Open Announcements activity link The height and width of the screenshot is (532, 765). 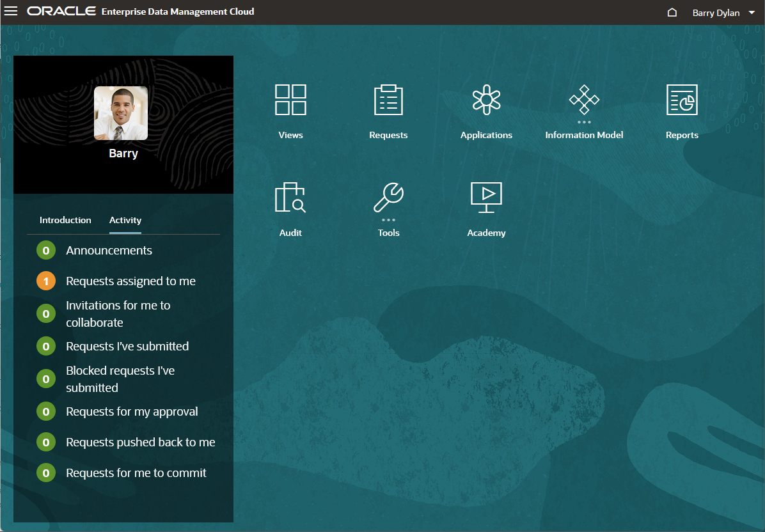point(109,250)
